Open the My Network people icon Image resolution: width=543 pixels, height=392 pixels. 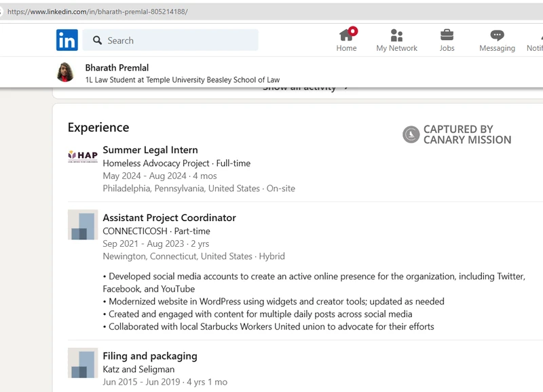pyautogui.click(x=396, y=35)
